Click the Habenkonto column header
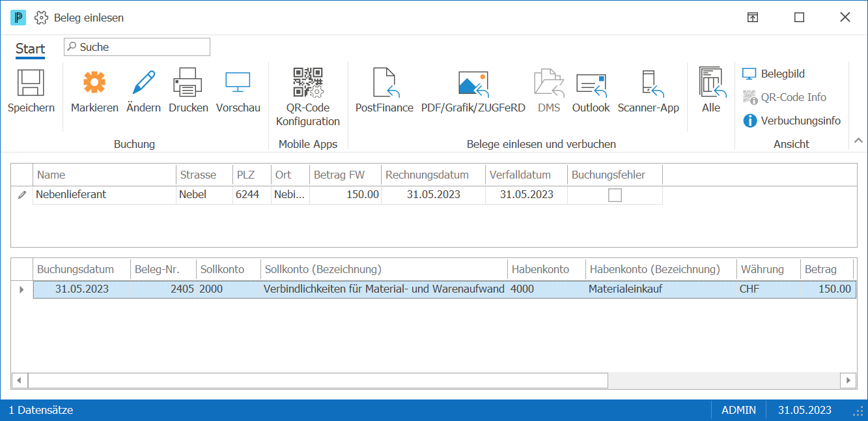The image size is (868, 421). (546, 269)
